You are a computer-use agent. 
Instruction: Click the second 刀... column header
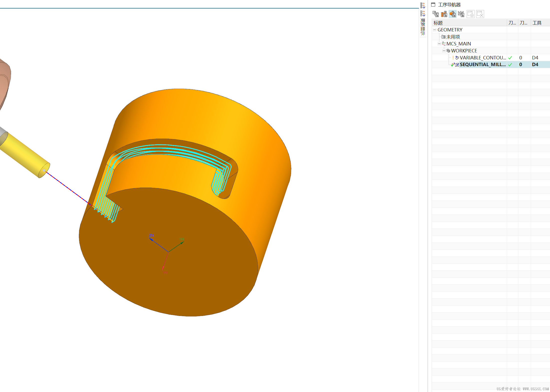(x=524, y=23)
